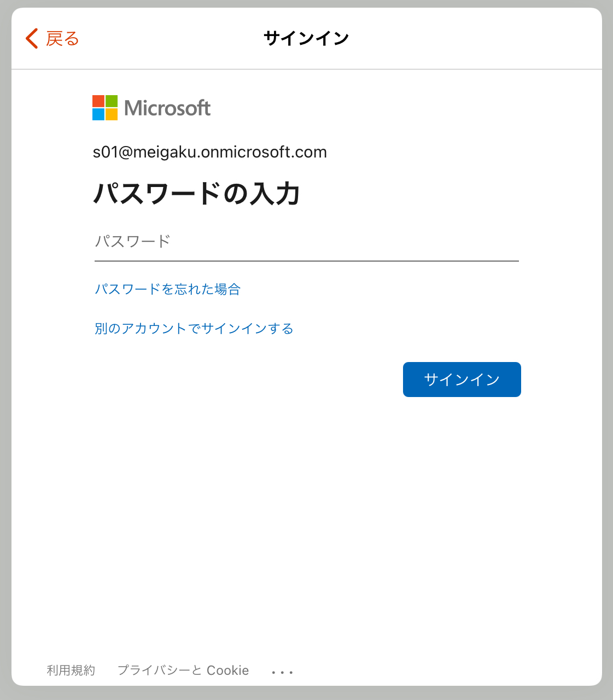Open プライバシーと Cookie footer link
Image resolution: width=613 pixels, height=700 pixels.
[x=183, y=670]
